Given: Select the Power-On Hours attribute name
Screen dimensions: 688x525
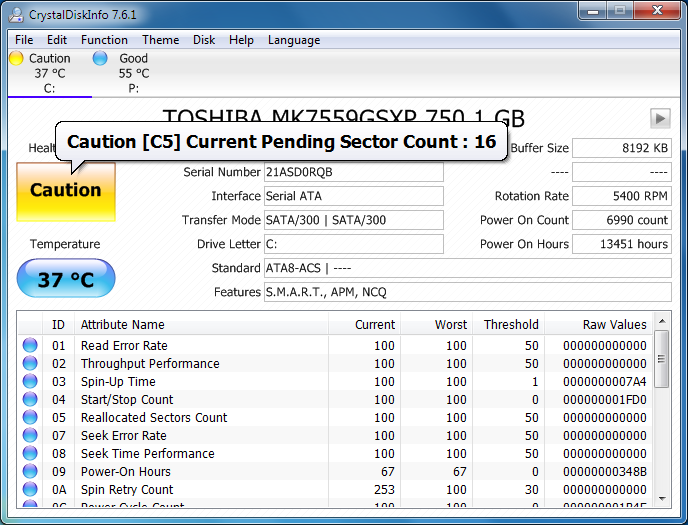Looking at the screenshot, I should (x=125, y=471).
